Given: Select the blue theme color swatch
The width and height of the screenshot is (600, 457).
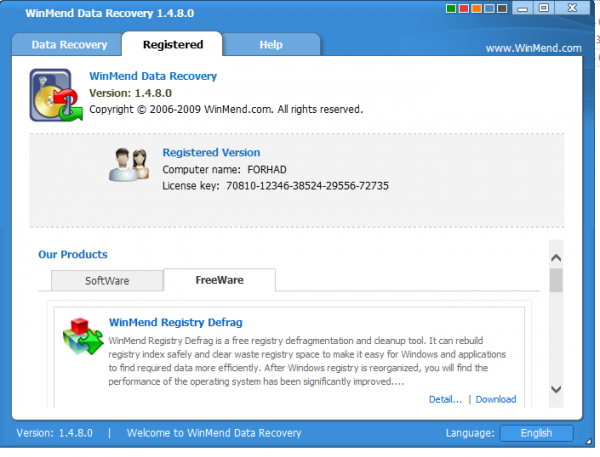Looking at the screenshot, I should 489,8.
